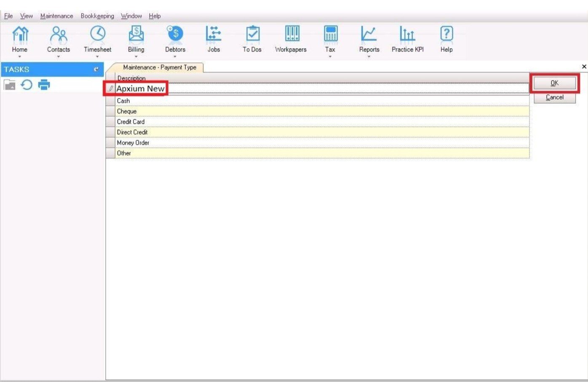This screenshot has height=382, width=588.
Task: Click the print icon in Tasks panel
Action: (44, 85)
